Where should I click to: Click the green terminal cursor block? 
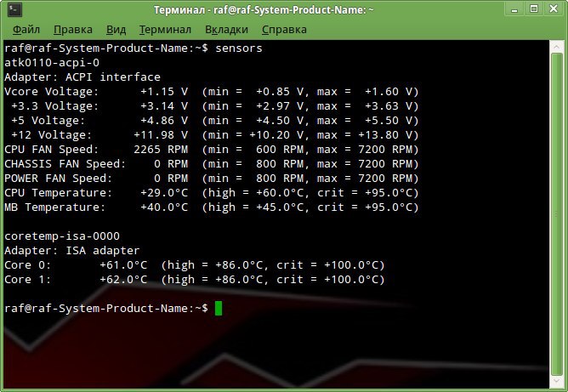219,309
